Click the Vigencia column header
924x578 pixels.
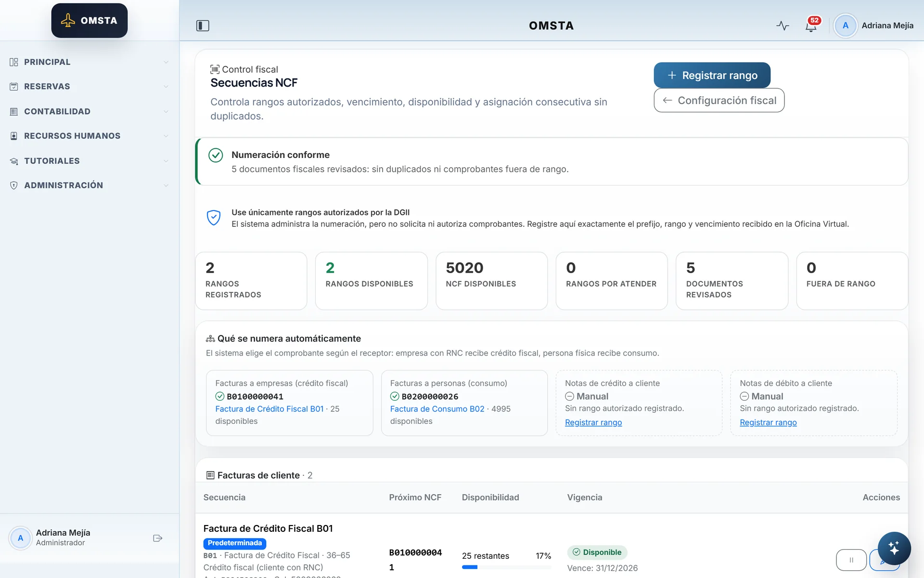[584, 498]
